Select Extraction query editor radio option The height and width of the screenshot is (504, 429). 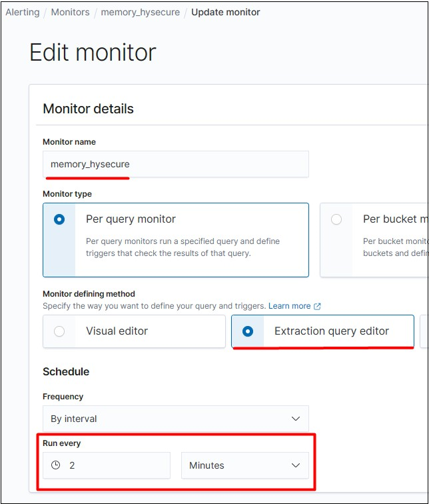coord(248,331)
